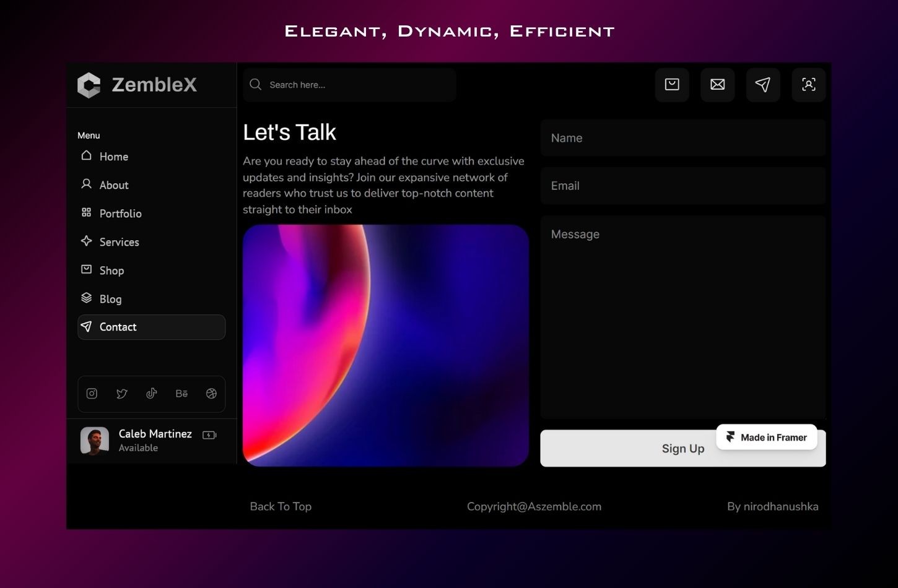Click the Made in Framer badge

pos(766,437)
